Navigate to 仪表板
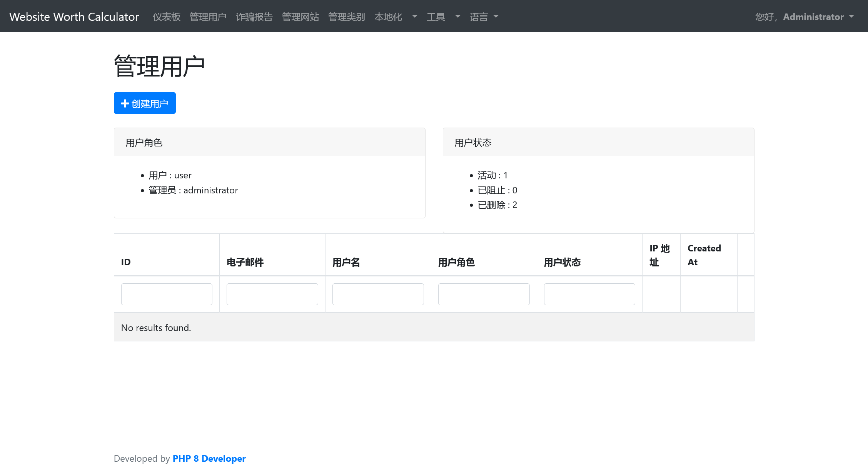Viewport: 868px width, 474px height. pos(167,17)
